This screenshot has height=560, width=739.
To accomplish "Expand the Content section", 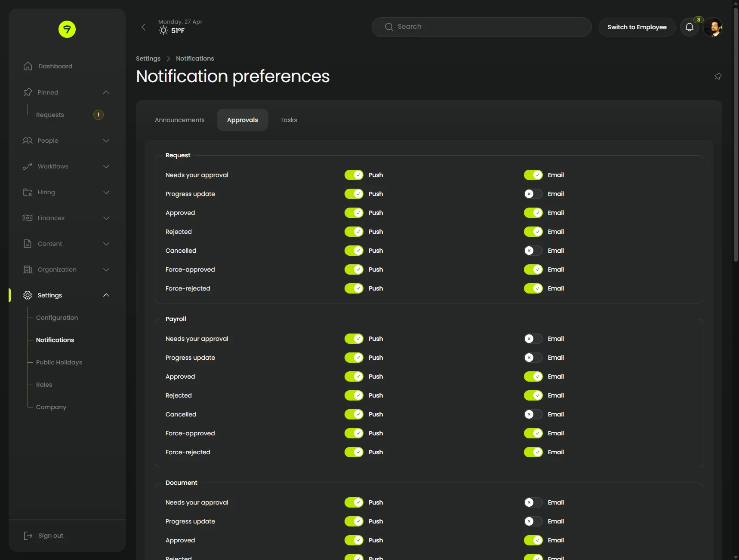I will (106, 244).
